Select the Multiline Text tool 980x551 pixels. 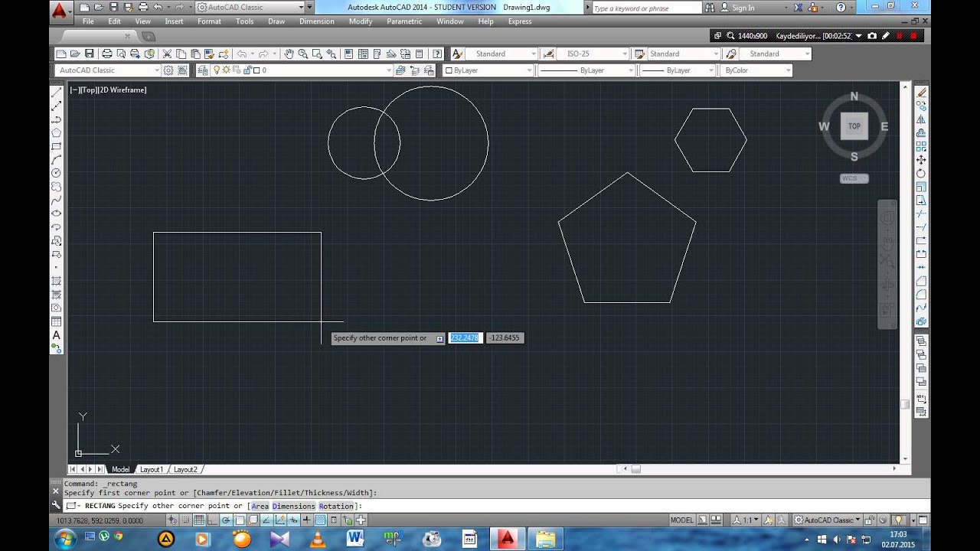[x=56, y=335]
